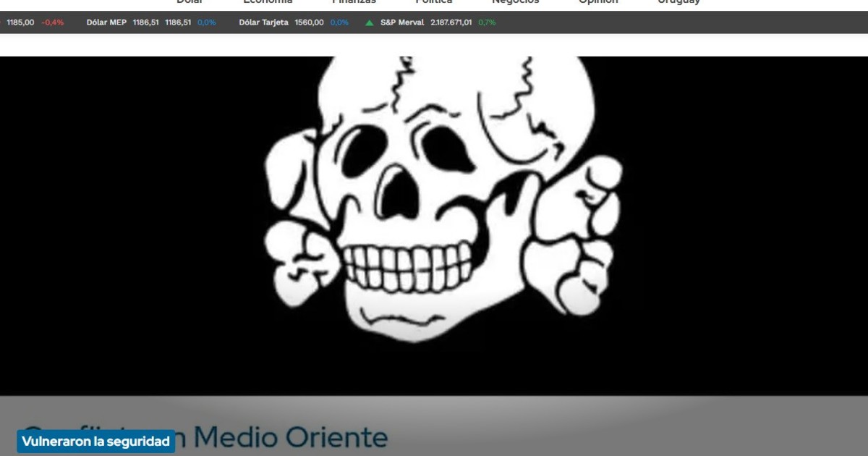The height and width of the screenshot is (456, 868).
Task: Click the red -0,4% variation indicator
Action: 53,22
